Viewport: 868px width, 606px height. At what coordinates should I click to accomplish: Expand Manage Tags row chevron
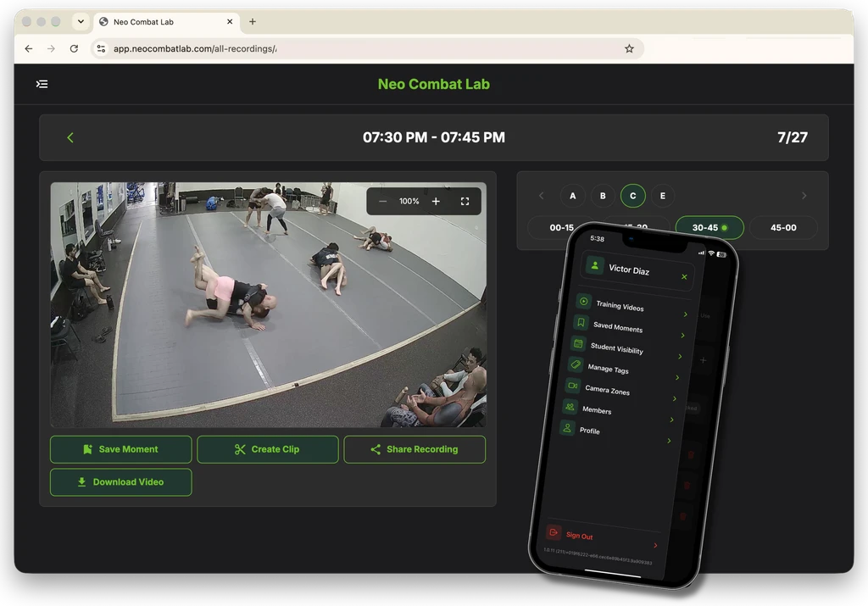pyautogui.click(x=677, y=377)
